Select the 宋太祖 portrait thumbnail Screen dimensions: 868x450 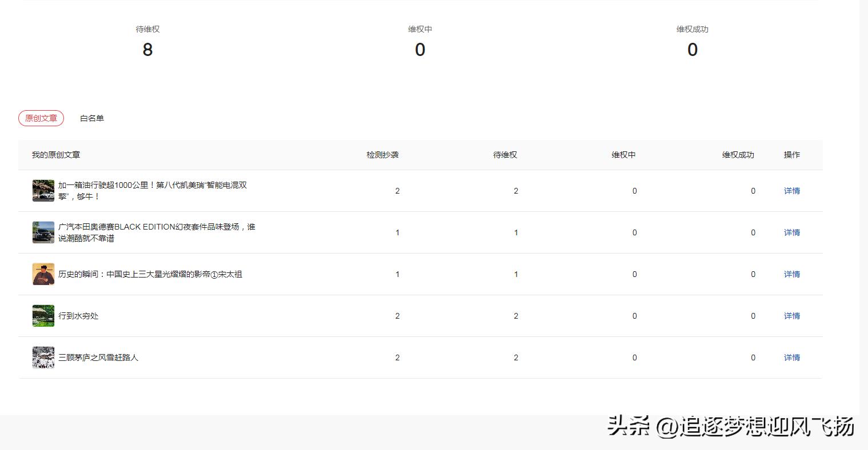tap(43, 274)
